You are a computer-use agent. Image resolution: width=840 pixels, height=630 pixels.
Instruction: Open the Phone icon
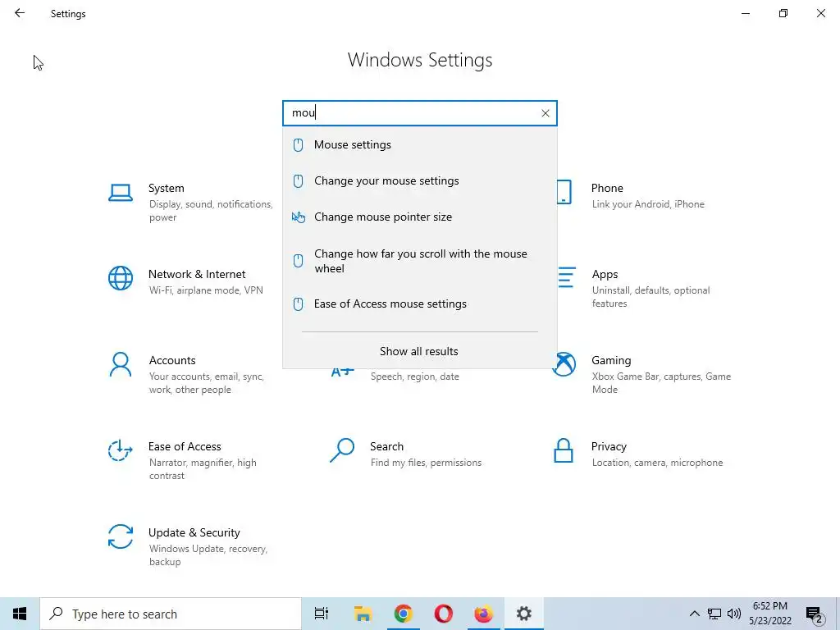tap(564, 192)
